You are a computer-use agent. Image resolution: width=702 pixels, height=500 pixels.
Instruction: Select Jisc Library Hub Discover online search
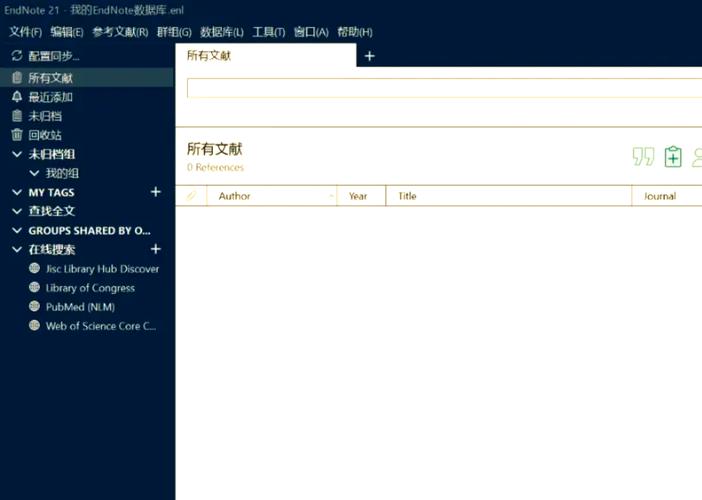103,269
